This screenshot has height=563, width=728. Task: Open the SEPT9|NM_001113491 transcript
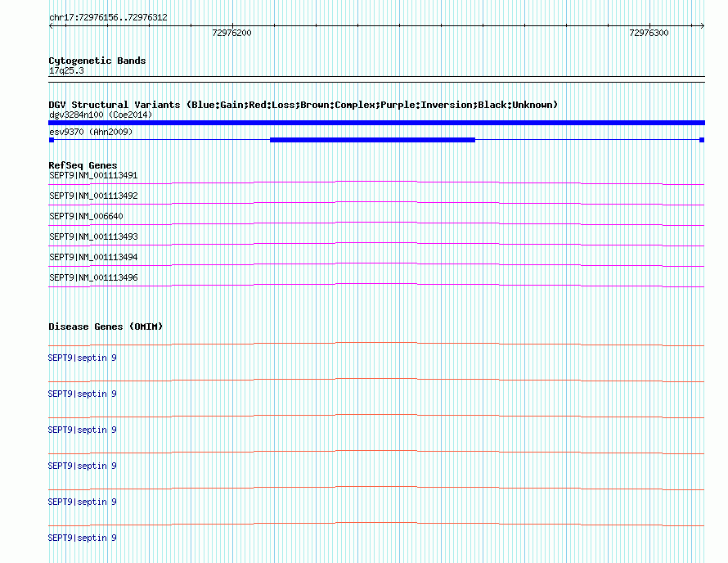click(x=93, y=176)
